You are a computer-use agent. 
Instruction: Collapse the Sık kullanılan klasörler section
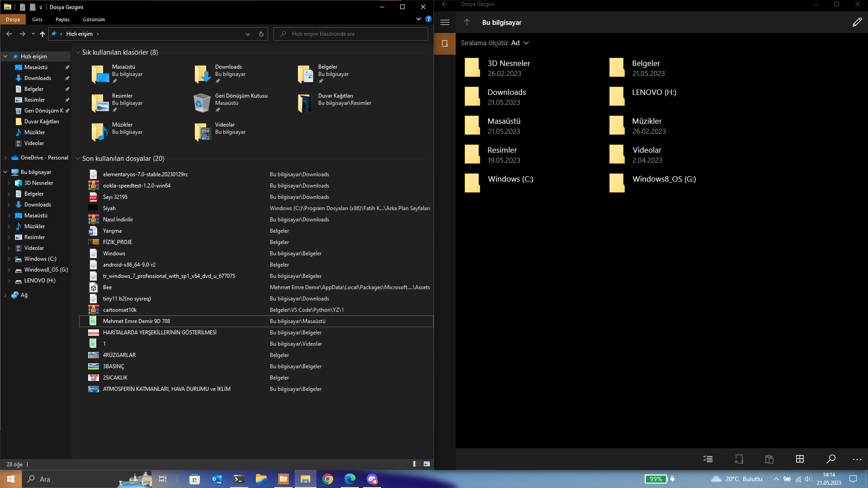78,52
